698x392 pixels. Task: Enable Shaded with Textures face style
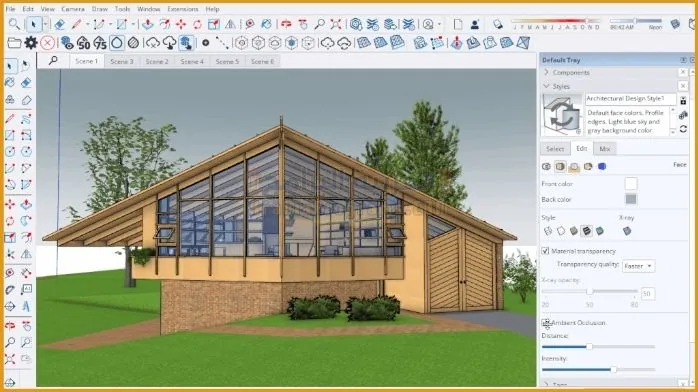tap(587, 231)
